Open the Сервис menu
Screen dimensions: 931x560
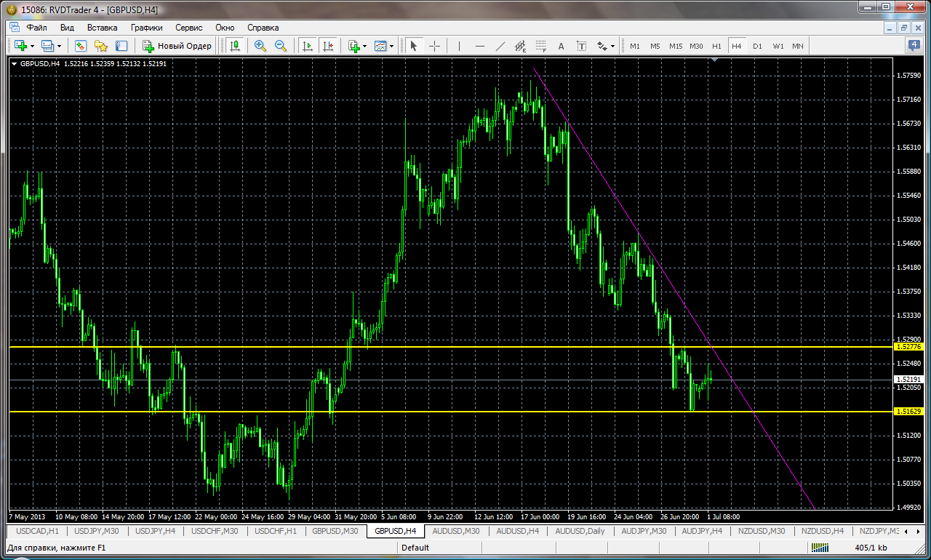(x=189, y=28)
